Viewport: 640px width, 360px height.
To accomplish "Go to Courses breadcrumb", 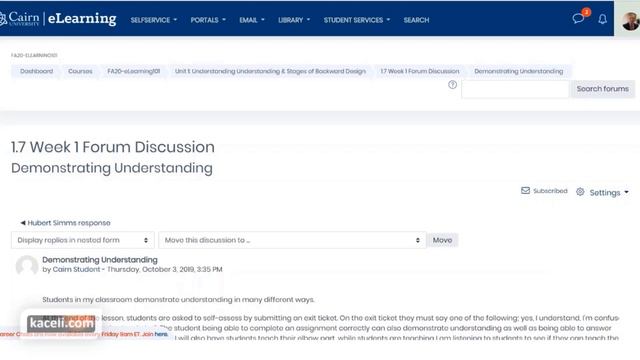I will point(80,71).
